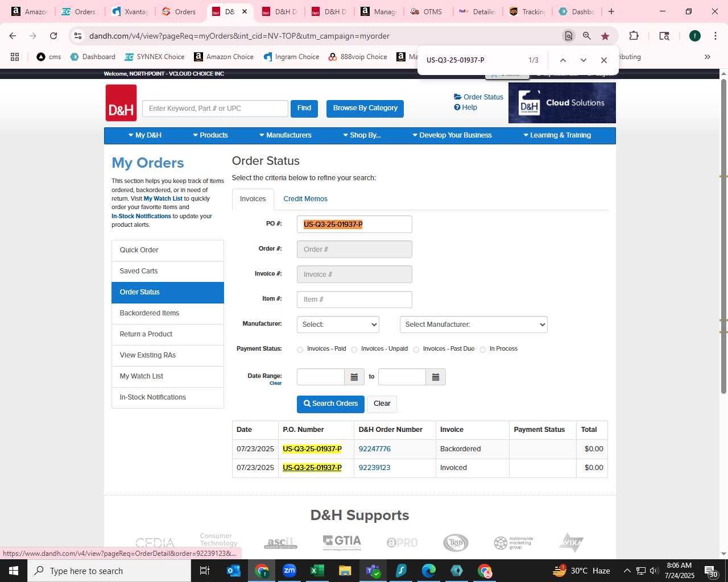Open Outlook from taskbar
The width and height of the screenshot is (728, 582).
pos(234,571)
